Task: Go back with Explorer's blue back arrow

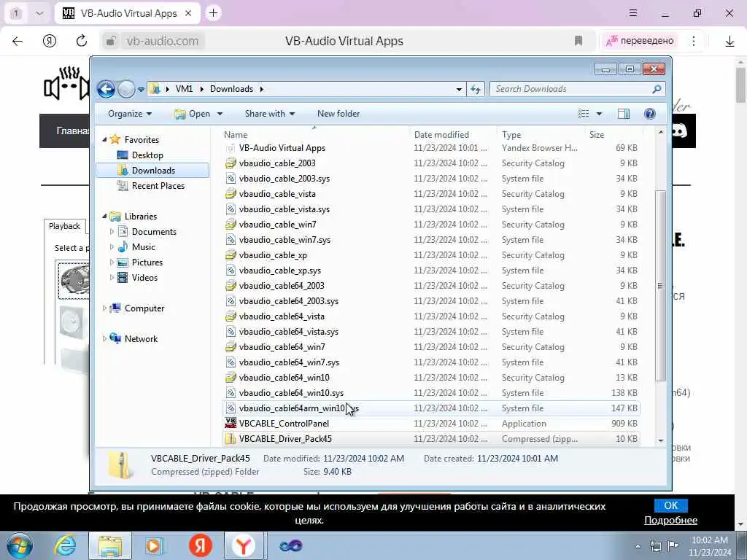Action: pyautogui.click(x=106, y=89)
